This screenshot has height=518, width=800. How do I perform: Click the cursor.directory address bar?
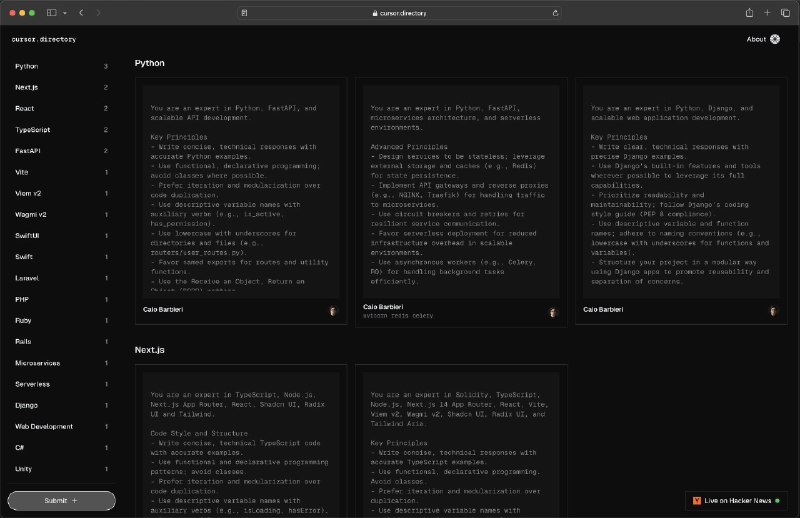point(399,13)
